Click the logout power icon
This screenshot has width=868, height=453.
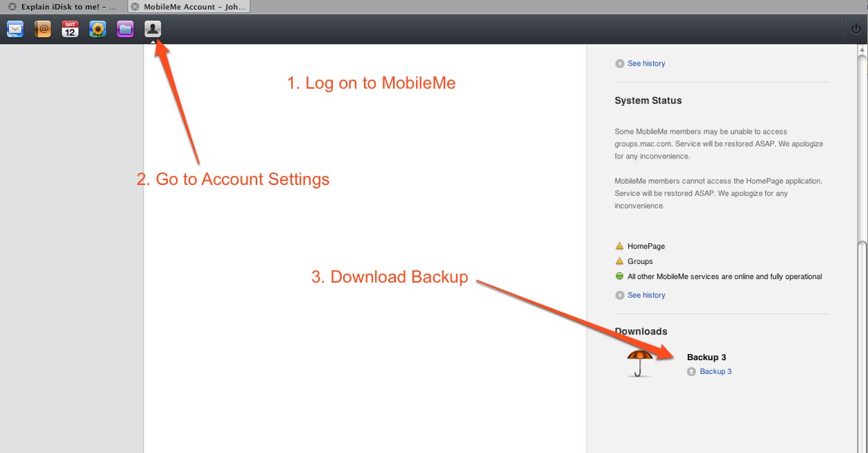(x=856, y=28)
